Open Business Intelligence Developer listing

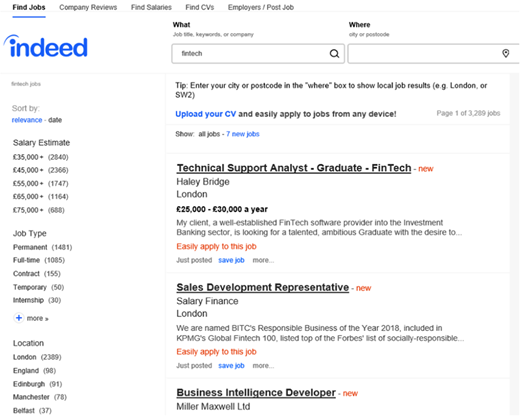[256, 393]
